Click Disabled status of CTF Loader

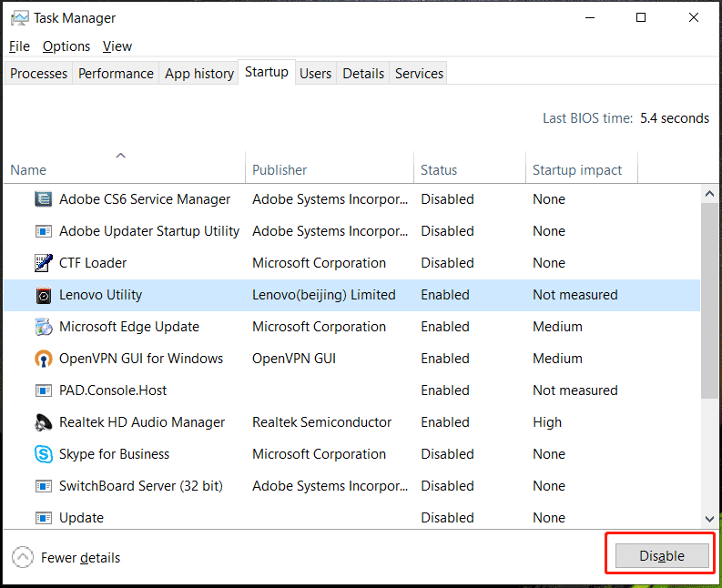coord(447,263)
